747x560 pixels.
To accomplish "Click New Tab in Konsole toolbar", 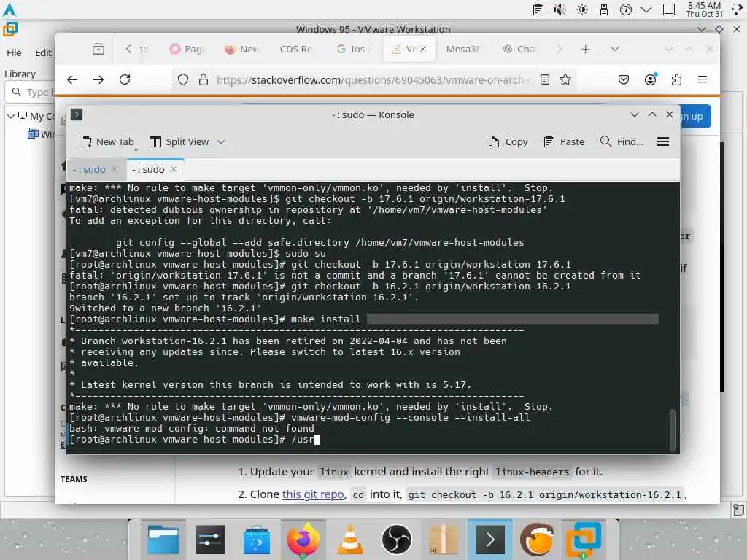I will click(107, 142).
